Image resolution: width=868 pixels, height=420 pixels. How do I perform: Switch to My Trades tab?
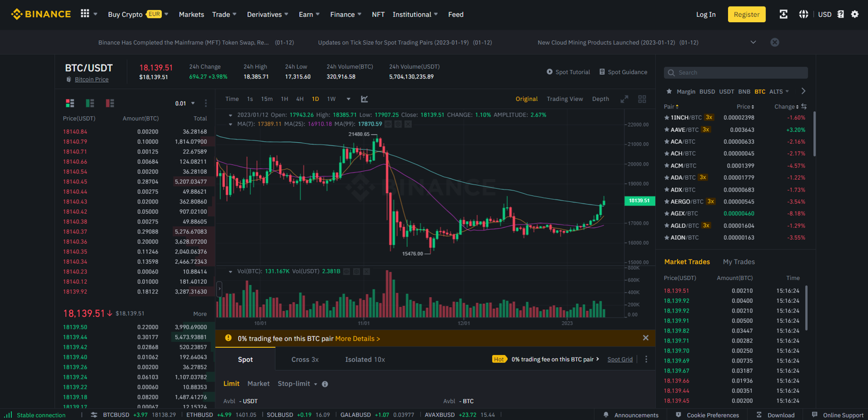pos(739,262)
